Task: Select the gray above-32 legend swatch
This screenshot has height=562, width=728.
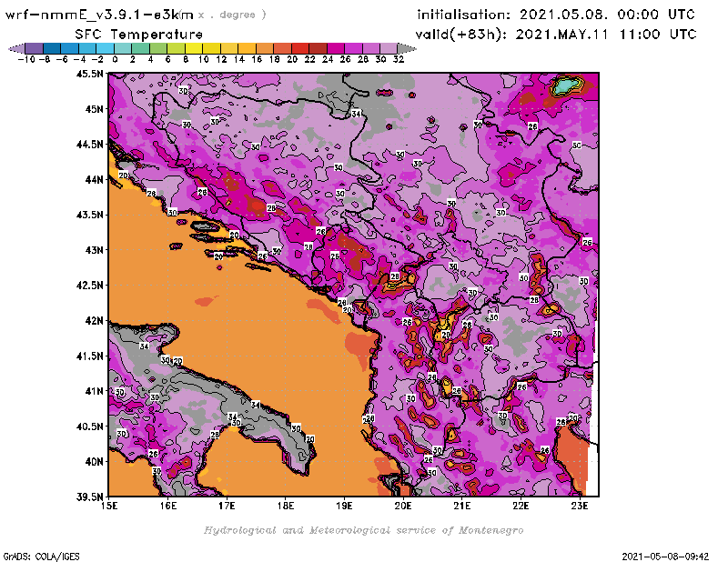Action: (407, 48)
